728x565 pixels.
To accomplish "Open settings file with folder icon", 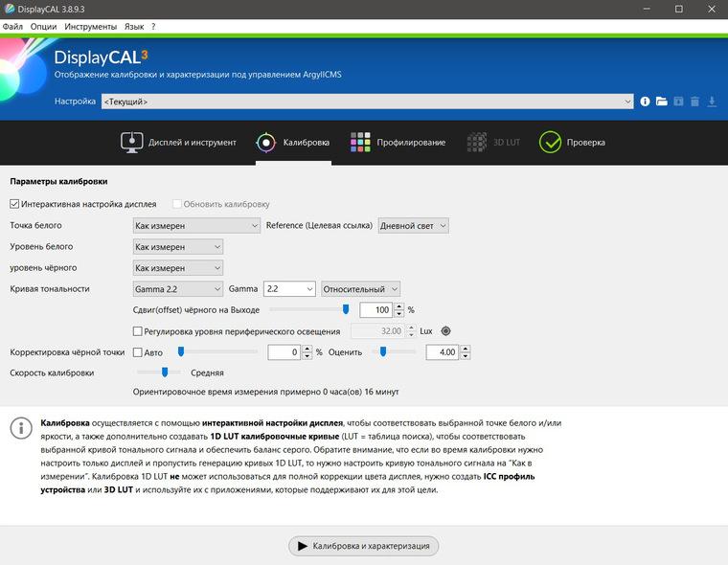I will coord(662,102).
